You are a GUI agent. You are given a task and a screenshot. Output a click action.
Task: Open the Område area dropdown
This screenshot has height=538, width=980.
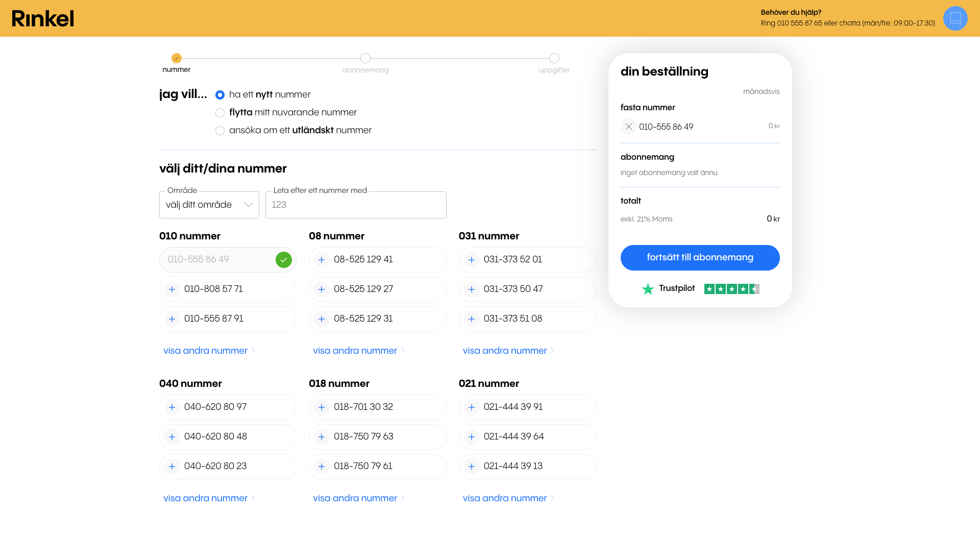(x=209, y=205)
